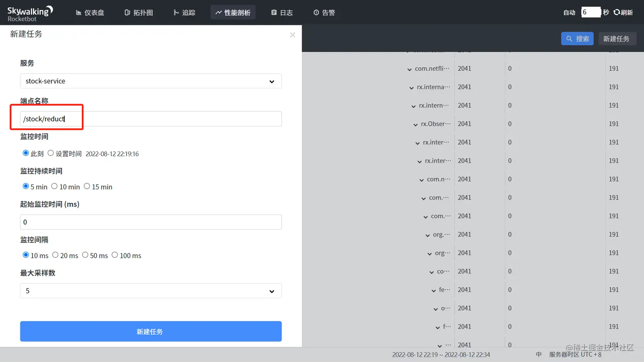Click 服务器时区 UTC +8 in footer
Image resolution: width=644 pixels, height=362 pixels.
pos(575,354)
